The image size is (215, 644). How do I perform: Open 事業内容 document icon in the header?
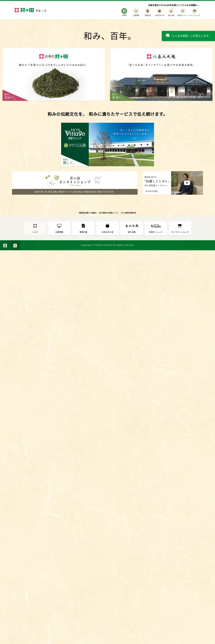pos(148,12)
